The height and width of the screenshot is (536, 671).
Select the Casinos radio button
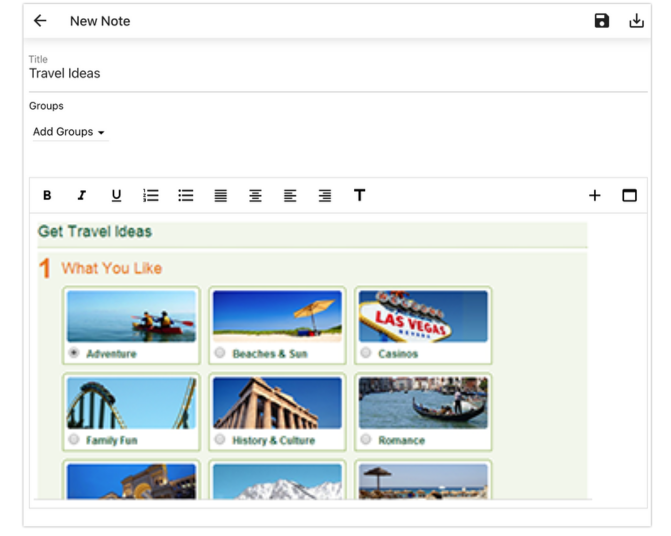[365, 353]
